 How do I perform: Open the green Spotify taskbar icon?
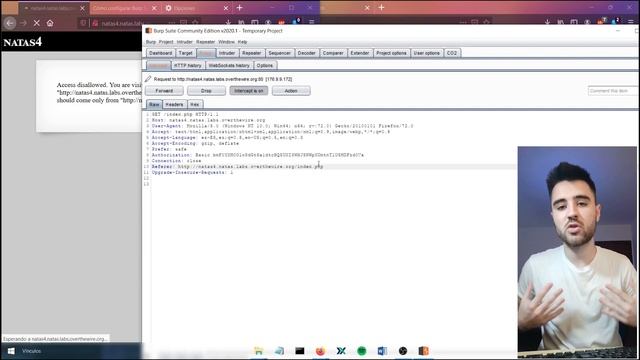(x=362, y=351)
